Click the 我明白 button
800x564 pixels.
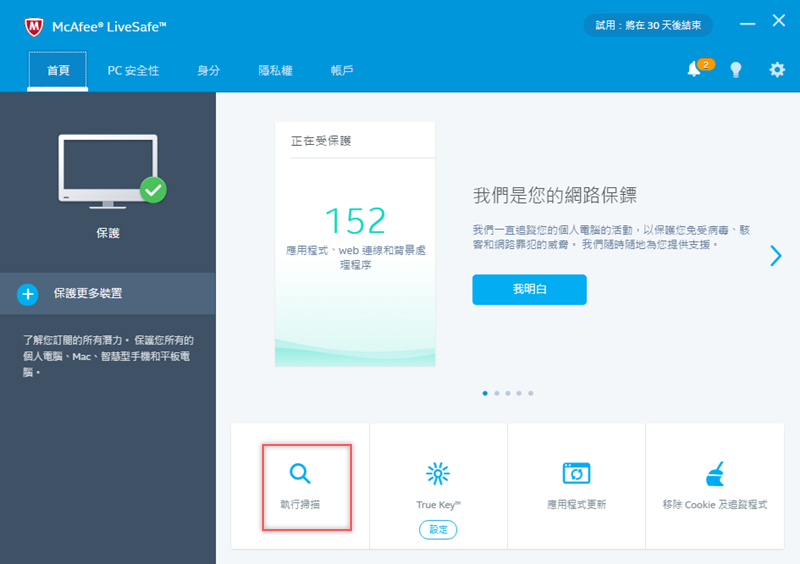point(529,289)
